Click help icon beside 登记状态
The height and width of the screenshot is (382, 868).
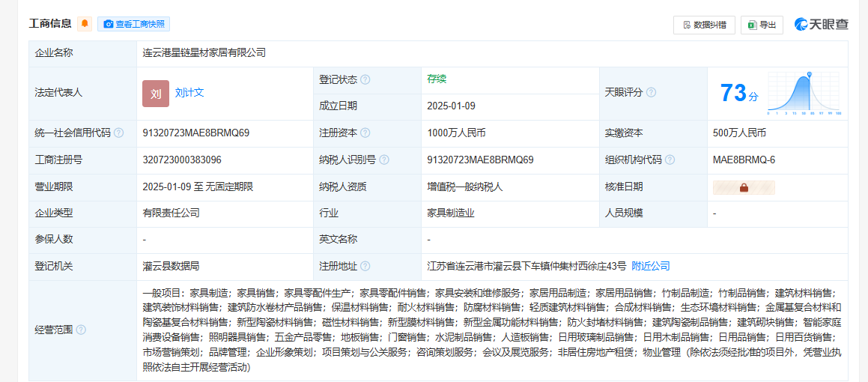(x=365, y=79)
